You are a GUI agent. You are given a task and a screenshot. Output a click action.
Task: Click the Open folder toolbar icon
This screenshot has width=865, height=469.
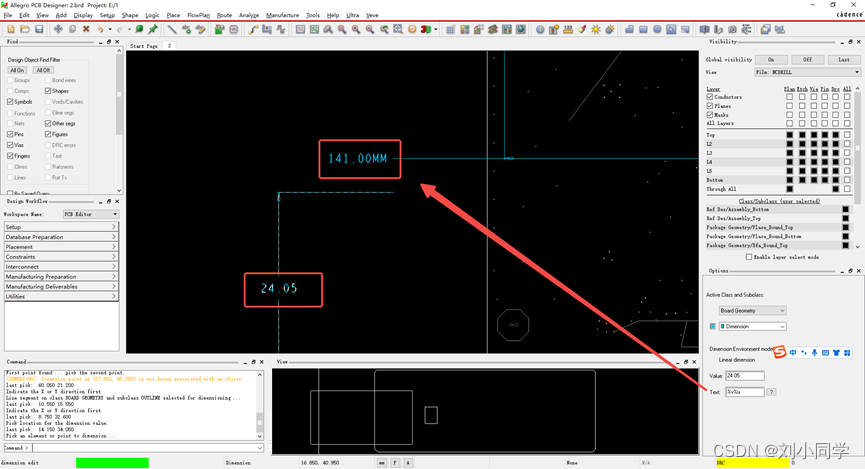(x=25, y=30)
